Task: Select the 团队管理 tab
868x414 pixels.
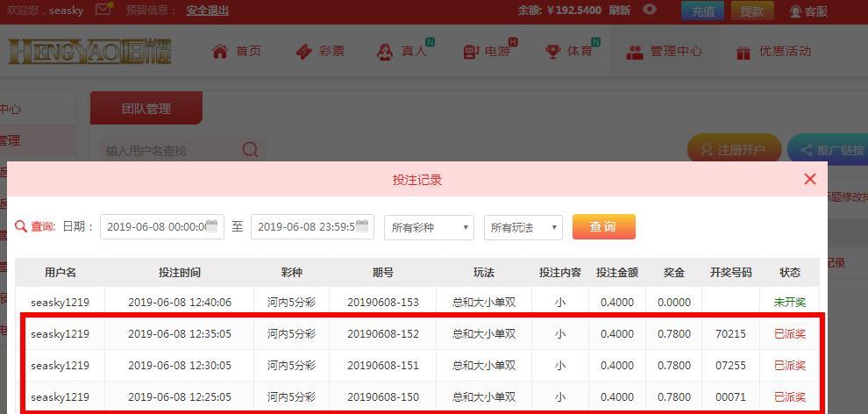Action: (x=146, y=109)
